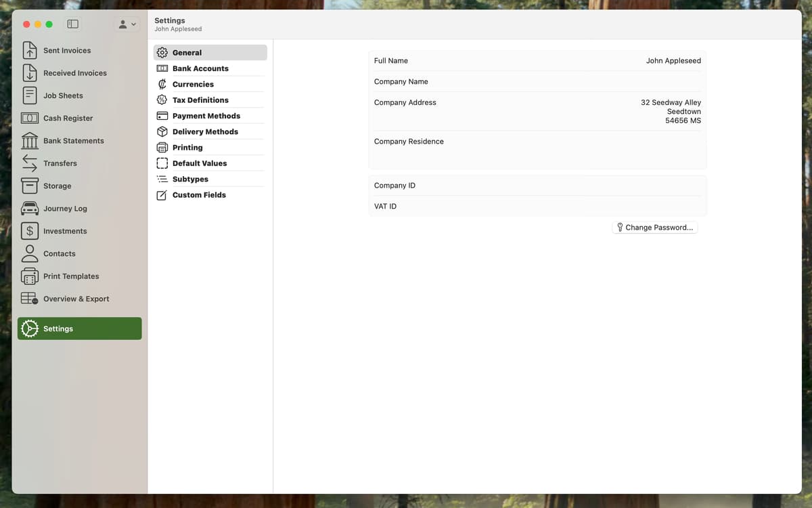Select the Bank Statements building icon
The image size is (812, 508).
click(30, 141)
